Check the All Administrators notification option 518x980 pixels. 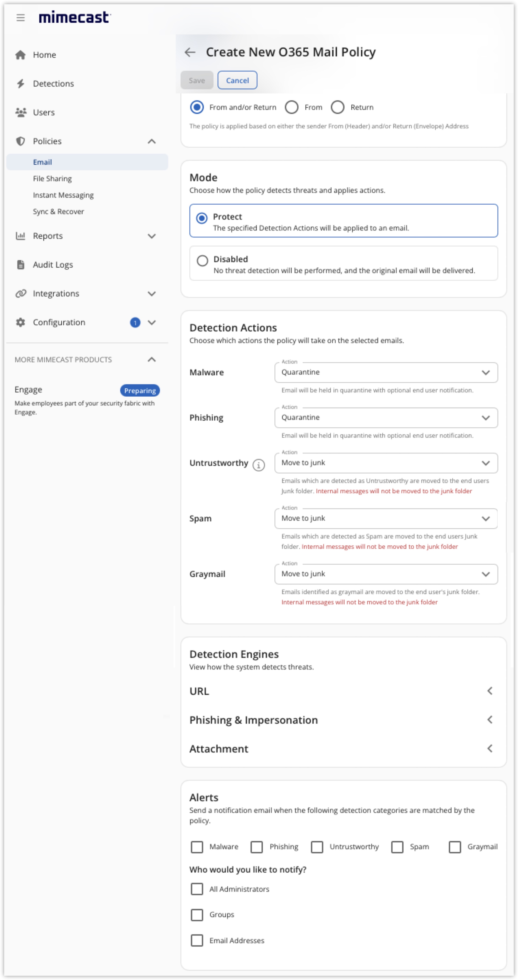point(197,889)
